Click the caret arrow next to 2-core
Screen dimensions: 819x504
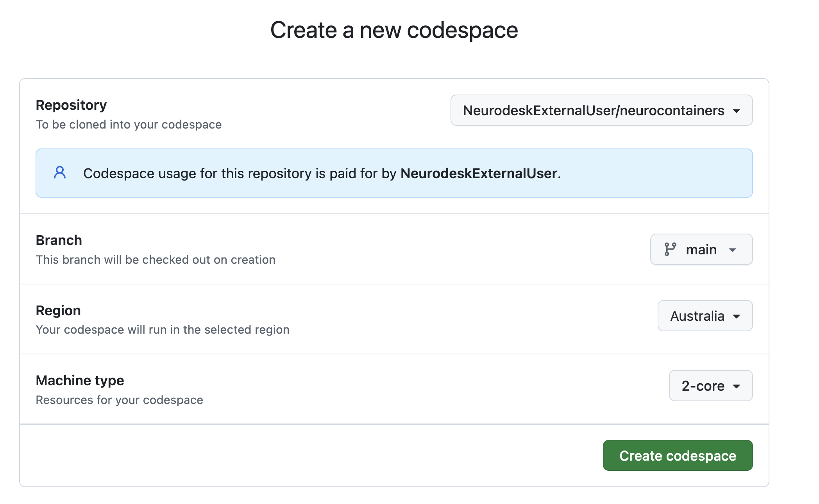tap(737, 386)
